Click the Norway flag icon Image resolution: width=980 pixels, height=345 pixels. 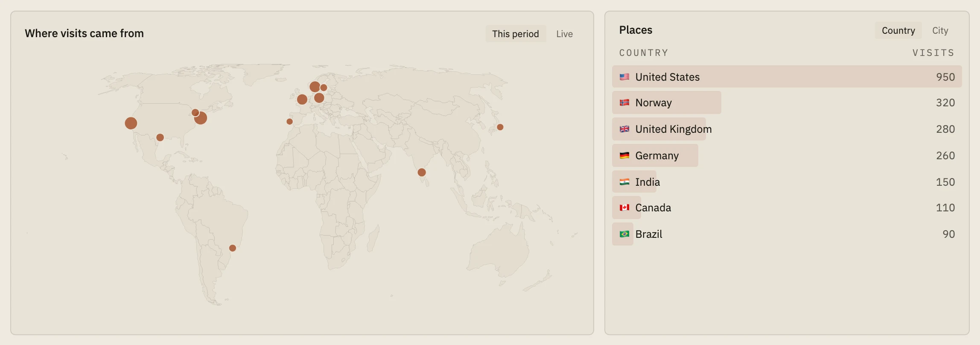[624, 102]
